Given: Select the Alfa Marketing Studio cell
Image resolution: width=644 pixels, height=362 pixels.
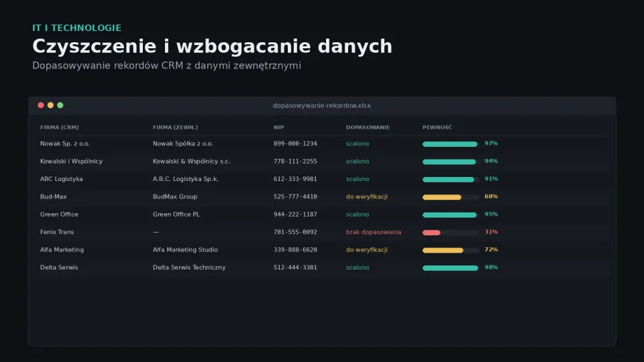Looking at the screenshot, I should tap(185, 249).
